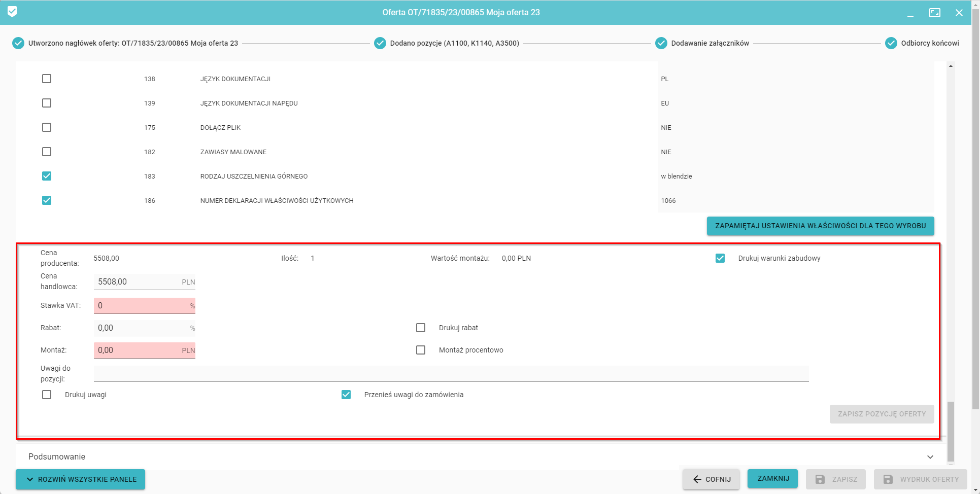Enable the 'Drukuj rabat' checkbox

pos(421,328)
